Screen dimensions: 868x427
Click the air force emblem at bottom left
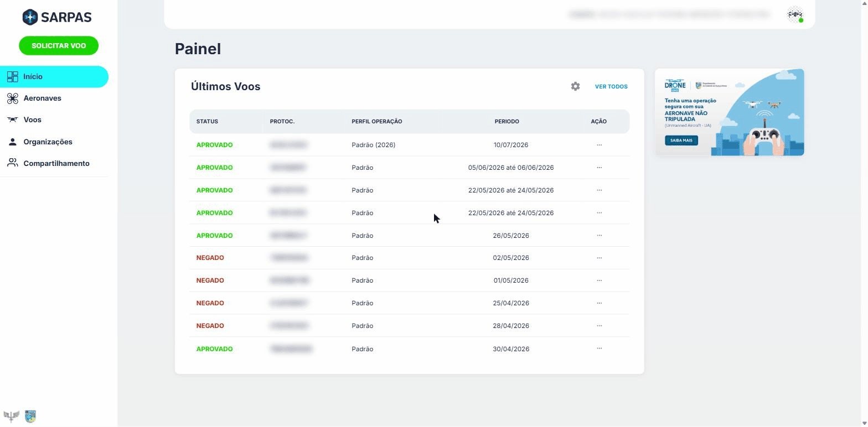click(11, 416)
